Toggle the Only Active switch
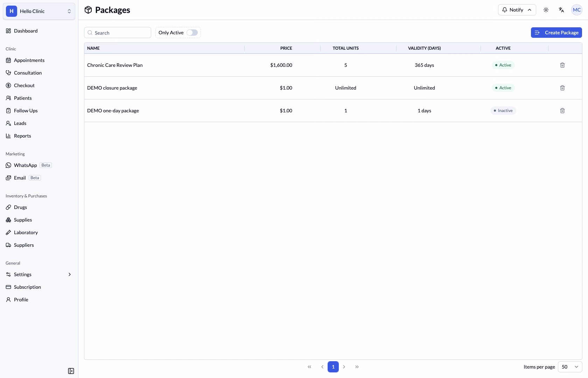This screenshot has width=588, height=378. (x=192, y=33)
